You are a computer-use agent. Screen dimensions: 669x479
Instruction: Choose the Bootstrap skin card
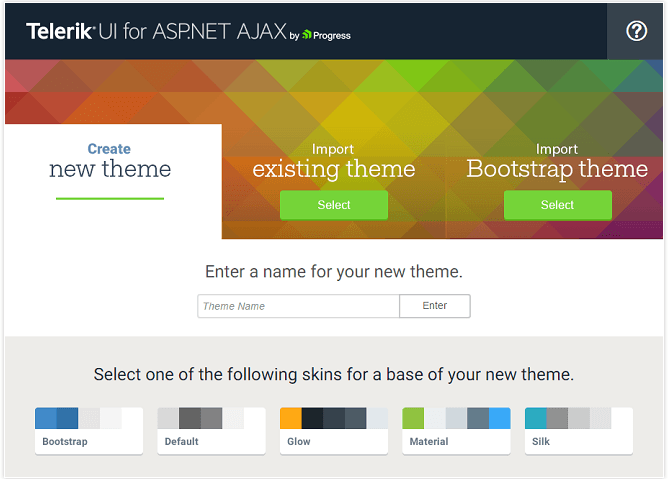89,431
